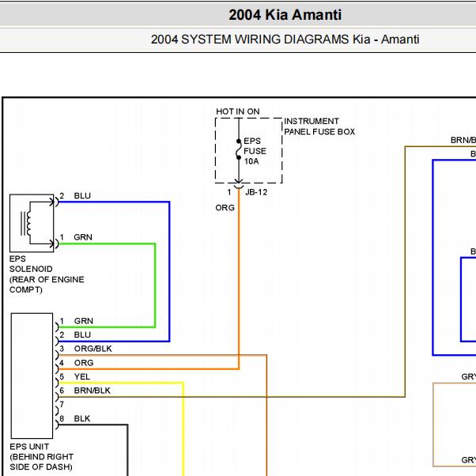Click the EPS solenoid coil symbol
Screen dimensions: 476x476
click(26, 223)
